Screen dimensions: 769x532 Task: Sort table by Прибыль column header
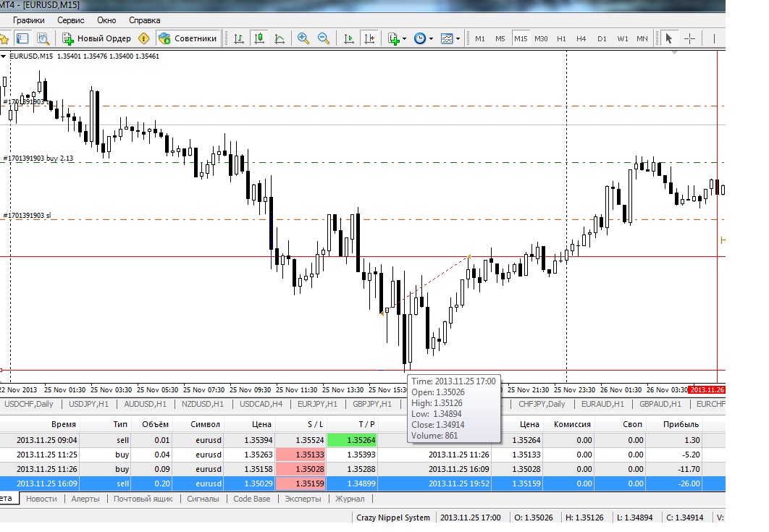(681, 424)
